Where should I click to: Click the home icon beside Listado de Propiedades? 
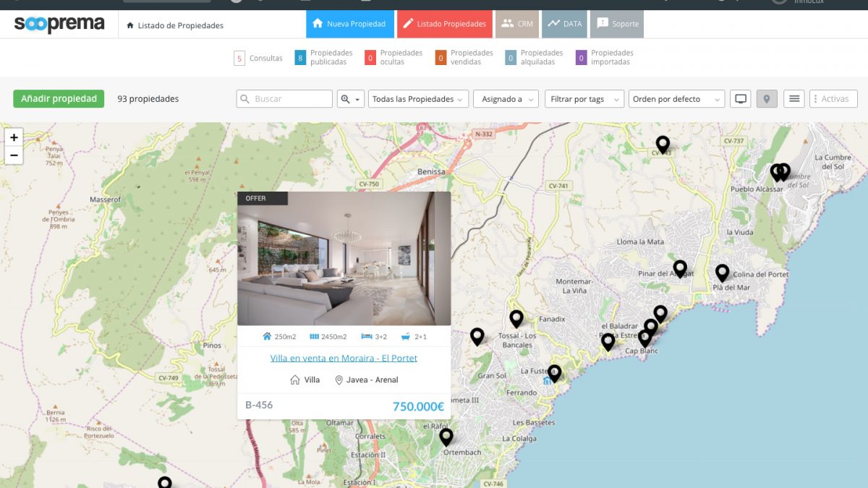point(130,25)
